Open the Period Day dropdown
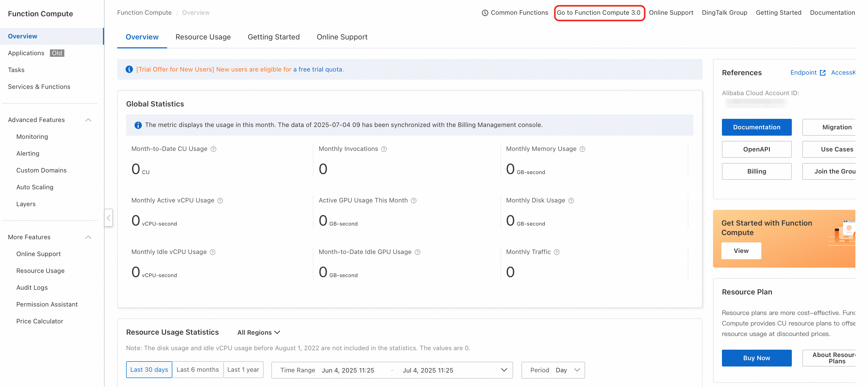The width and height of the screenshot is (868, 387). tap(552, 370)
